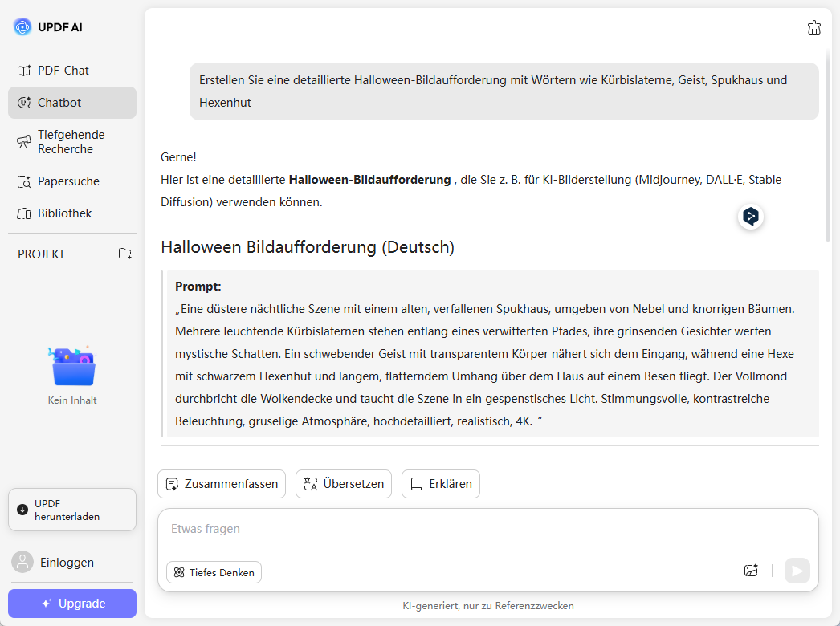
Task: Click the clear chat broom icon
Action: point(814,26)
